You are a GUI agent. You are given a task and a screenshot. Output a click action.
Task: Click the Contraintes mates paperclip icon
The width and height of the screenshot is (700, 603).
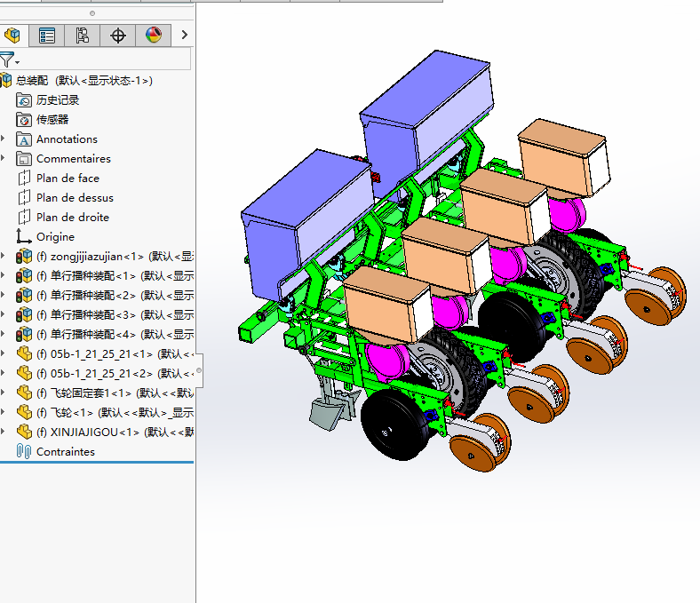tap(23, 452)
